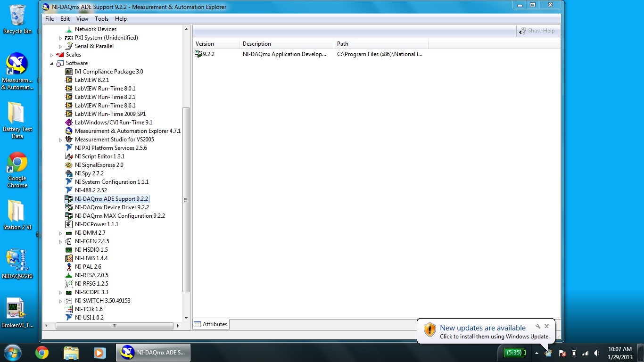Open the Edit menu
Image resolution: width=644 pixels, height=362 pixels.
pyautogui.click(x=65, y=19)
